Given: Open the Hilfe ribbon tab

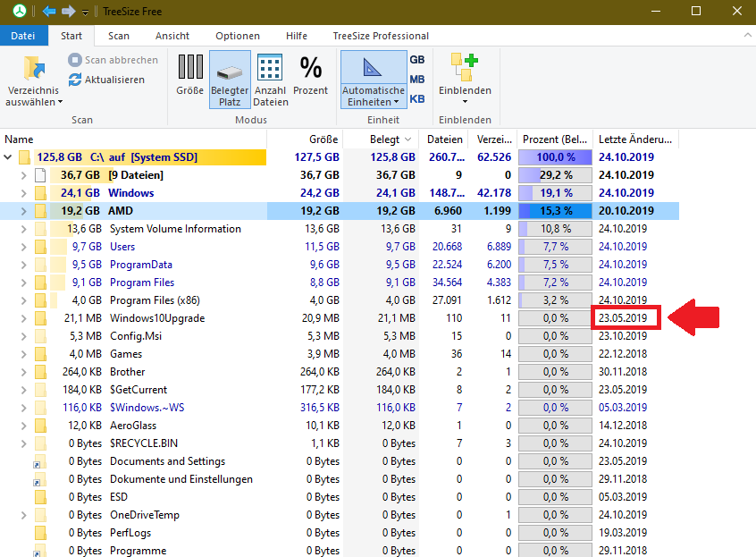Looking at the screenshot, I should (x=297, y=36).
